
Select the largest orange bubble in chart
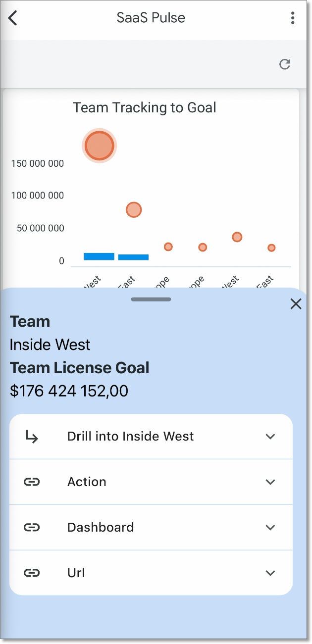[x=100, y=146]
